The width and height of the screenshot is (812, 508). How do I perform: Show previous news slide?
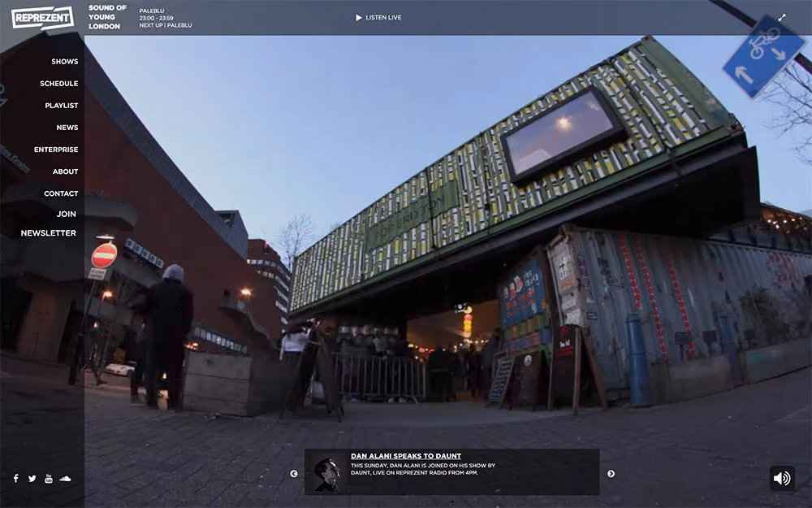pos(294,473)
